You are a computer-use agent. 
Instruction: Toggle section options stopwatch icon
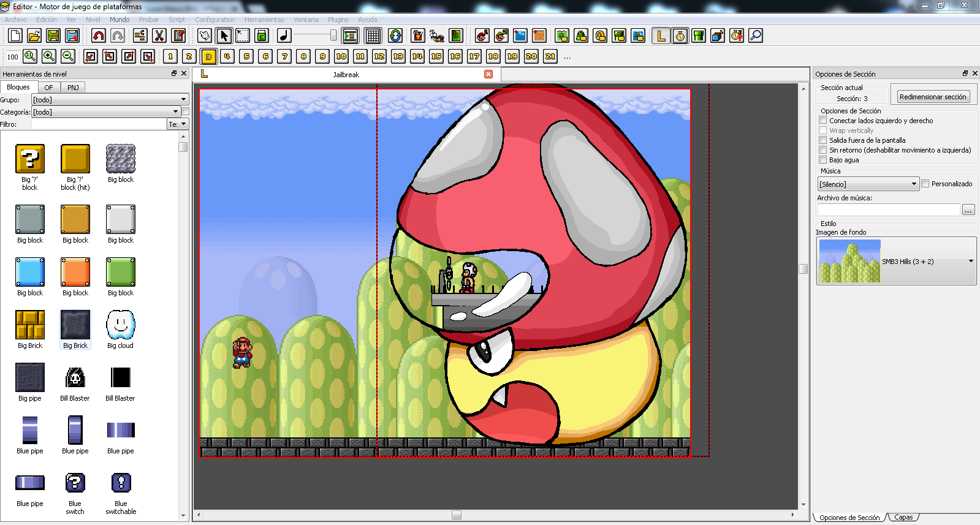pyautogui.click(x=680, y=36)
